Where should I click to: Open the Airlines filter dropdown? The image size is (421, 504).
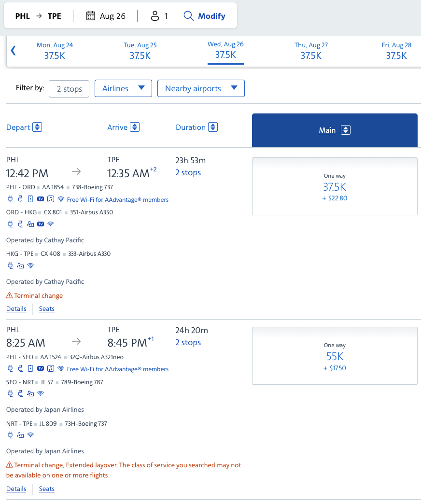[123, 88]
